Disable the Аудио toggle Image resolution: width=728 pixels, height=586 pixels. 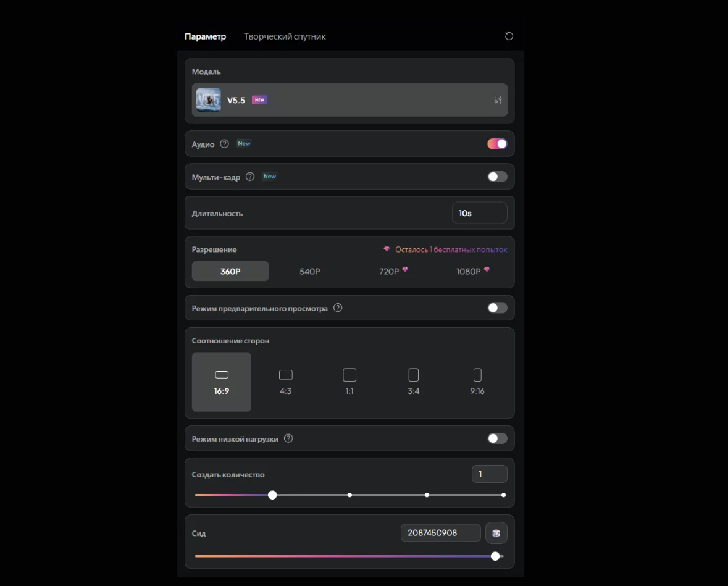click(x=497, y=144)
